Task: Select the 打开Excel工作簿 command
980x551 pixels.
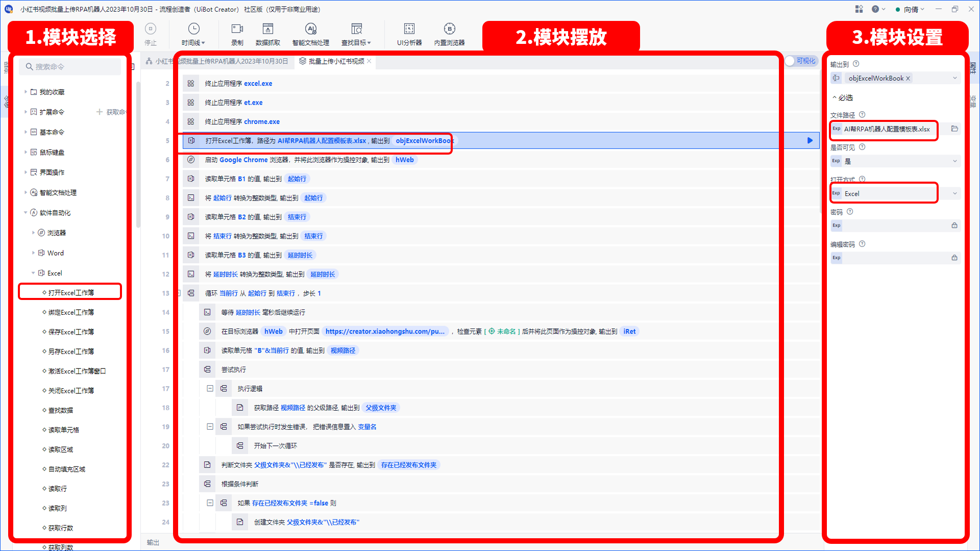Action: pyautogui.click(x=71, y=293)
